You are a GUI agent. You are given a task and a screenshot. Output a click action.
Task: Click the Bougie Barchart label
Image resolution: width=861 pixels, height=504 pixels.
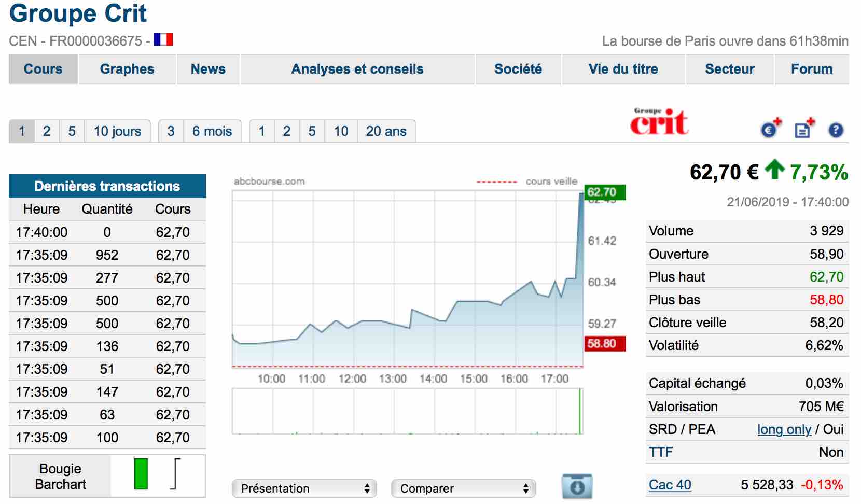coord(60,477)
